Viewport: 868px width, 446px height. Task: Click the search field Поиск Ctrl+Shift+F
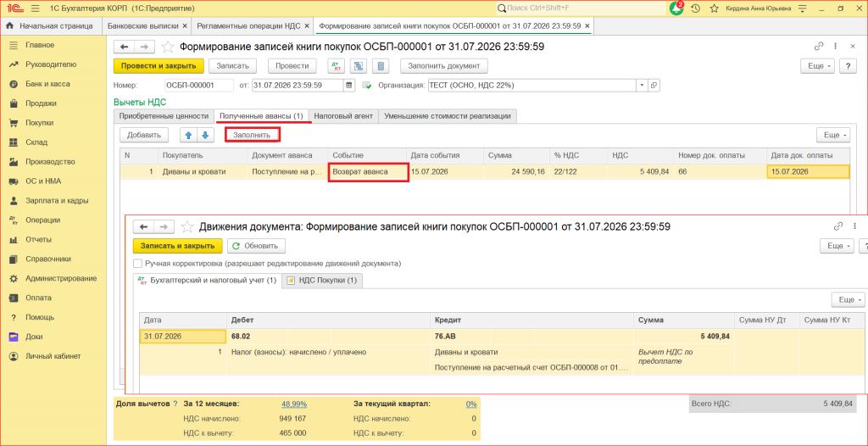[x=580, y=8]
